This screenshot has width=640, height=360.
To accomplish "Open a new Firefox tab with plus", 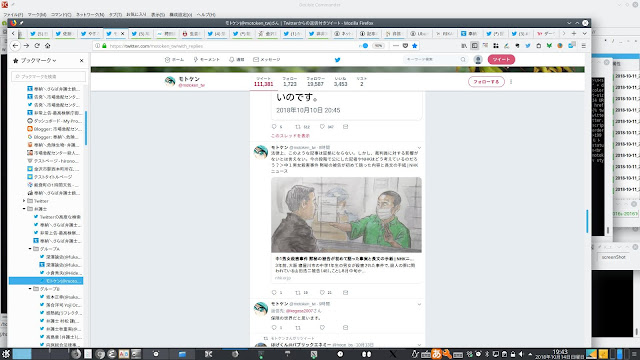I will point(574,33).
